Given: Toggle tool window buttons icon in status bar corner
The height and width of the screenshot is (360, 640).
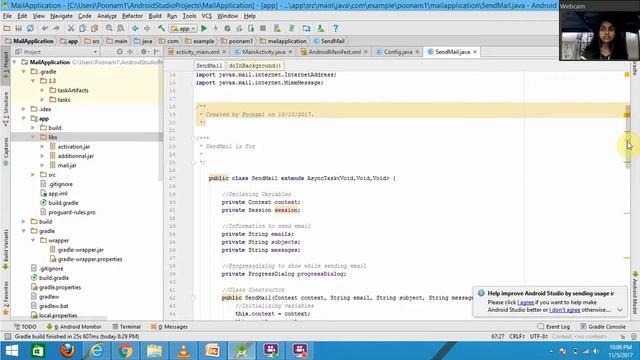Looking at the screenshot, I should tap(7, 336).
